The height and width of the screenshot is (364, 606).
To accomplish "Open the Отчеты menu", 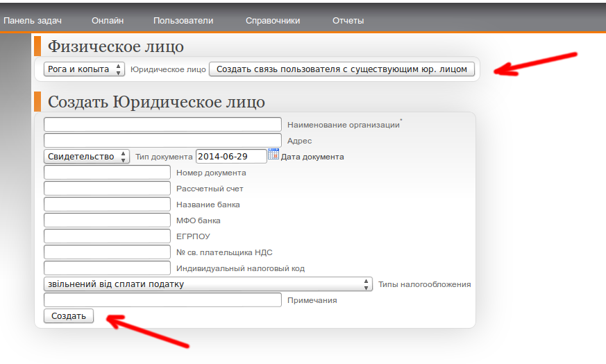I will [348, 21].
